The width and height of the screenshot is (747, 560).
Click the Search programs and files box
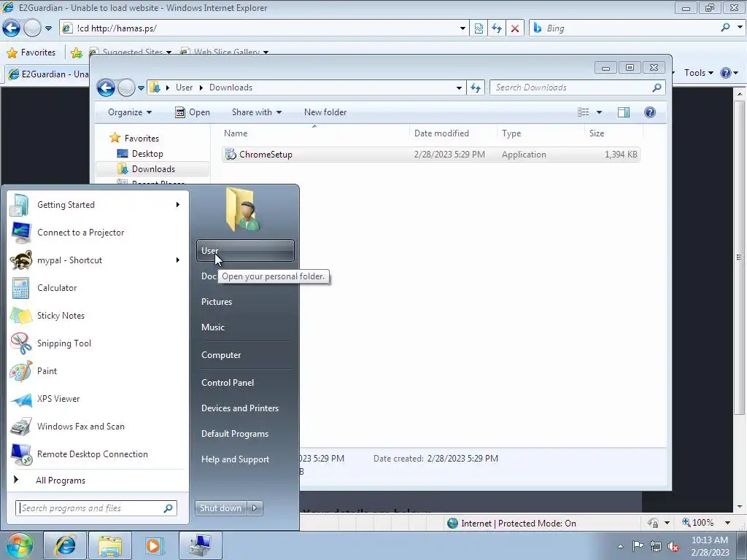96,508
